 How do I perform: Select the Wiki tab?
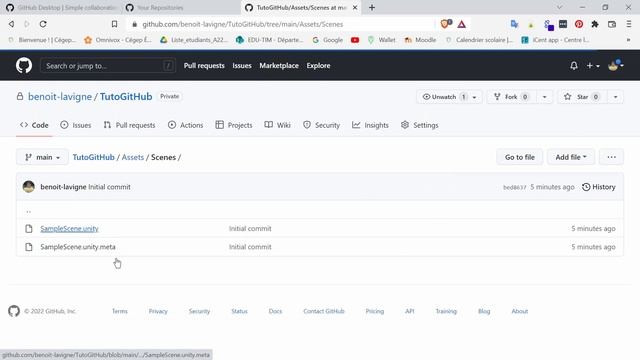pos(278,125)
